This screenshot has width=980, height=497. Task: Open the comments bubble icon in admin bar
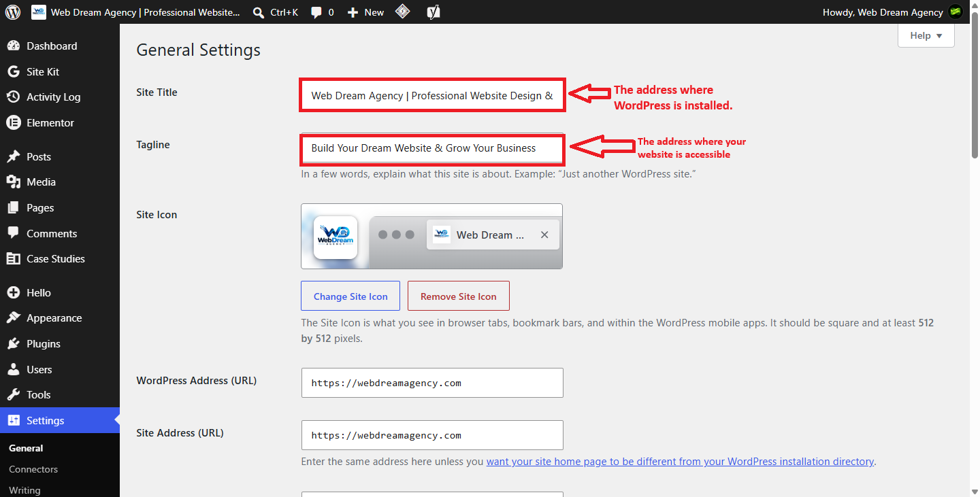tap(316, 12)
